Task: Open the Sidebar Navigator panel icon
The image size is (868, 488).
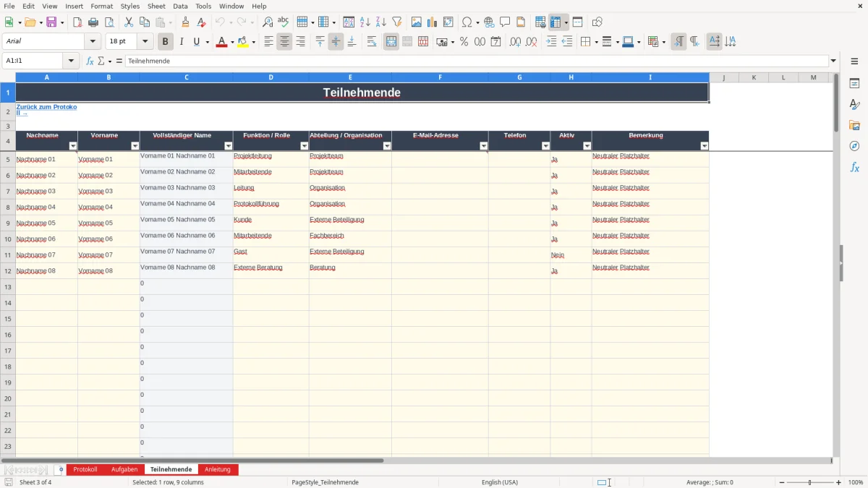Action: 854,146
